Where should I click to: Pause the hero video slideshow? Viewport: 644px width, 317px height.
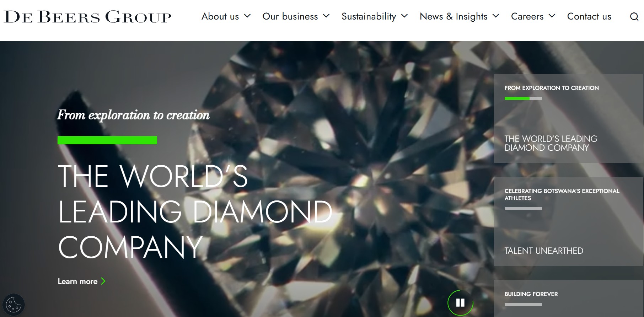[460, 302]
